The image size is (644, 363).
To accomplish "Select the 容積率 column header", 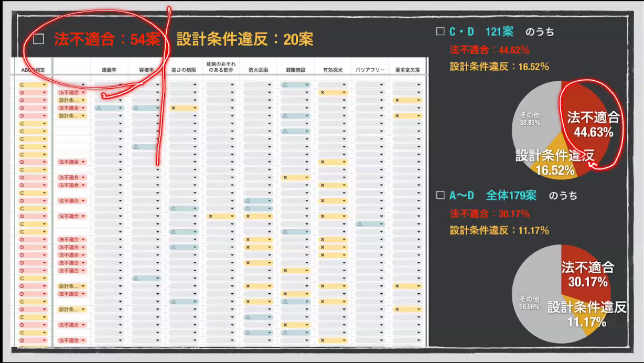I will pos(146,69).
